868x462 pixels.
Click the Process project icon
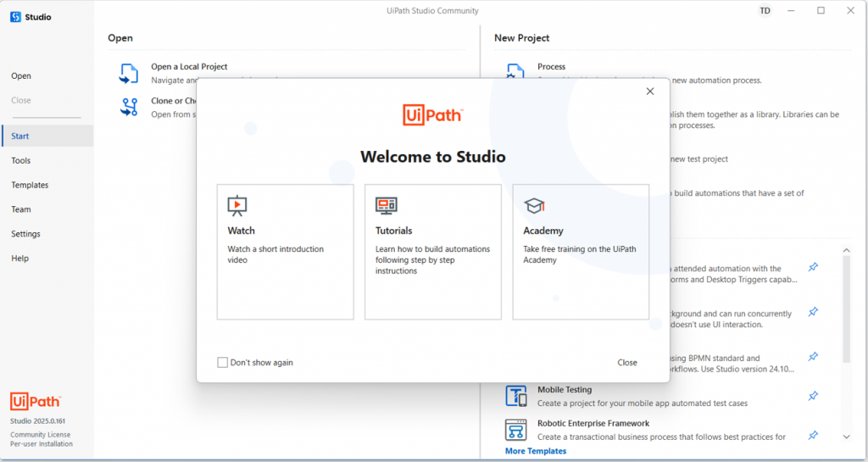pyautogui.click(x=515, y=70)
